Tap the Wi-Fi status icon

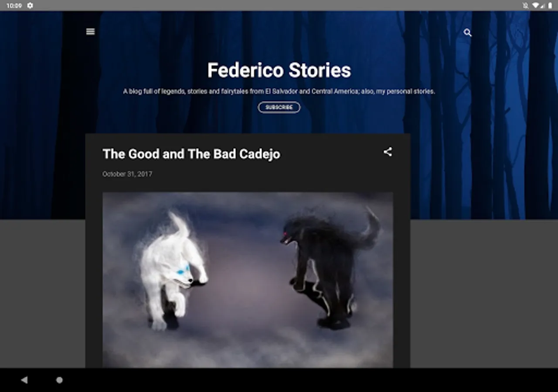point(535,6)
